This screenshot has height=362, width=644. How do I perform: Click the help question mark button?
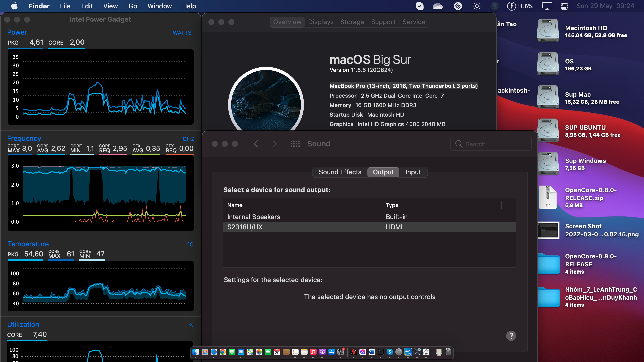click(511, 336)
